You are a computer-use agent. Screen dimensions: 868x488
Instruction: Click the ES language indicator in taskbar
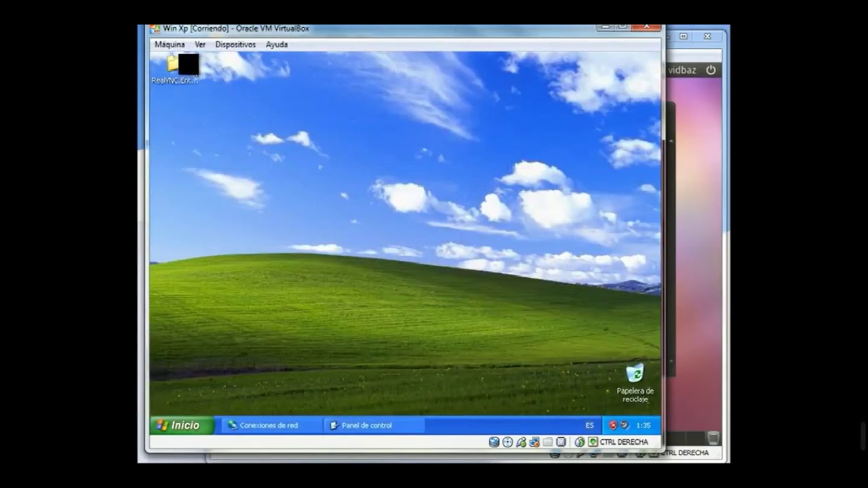pos(589,425)
